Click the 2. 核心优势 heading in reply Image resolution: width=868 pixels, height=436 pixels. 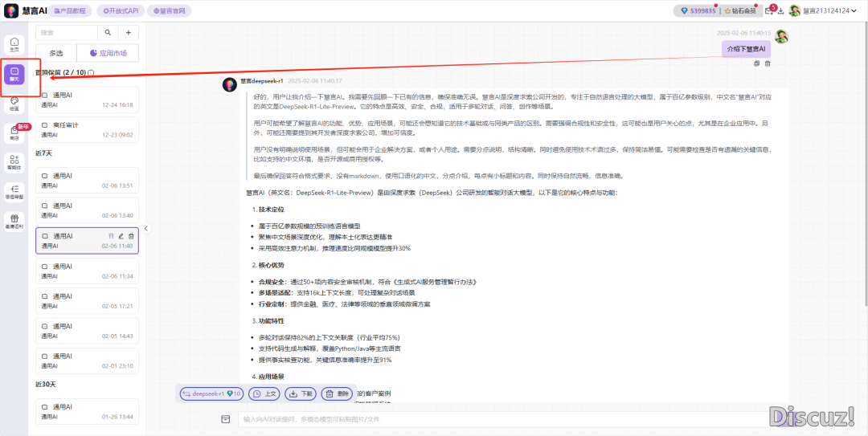pos(268,265)
